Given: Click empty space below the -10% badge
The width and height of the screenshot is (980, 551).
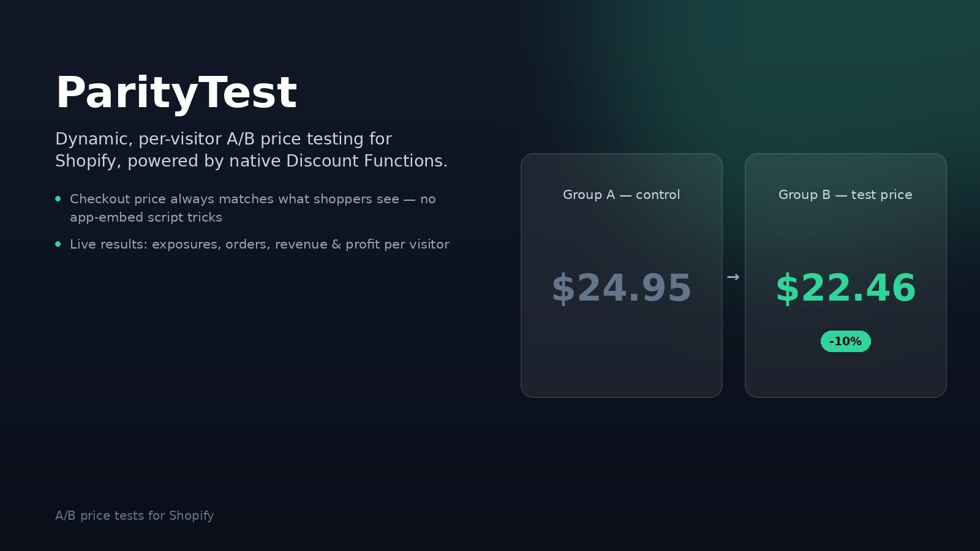Looking at the screenshot, I should point(846,375).
